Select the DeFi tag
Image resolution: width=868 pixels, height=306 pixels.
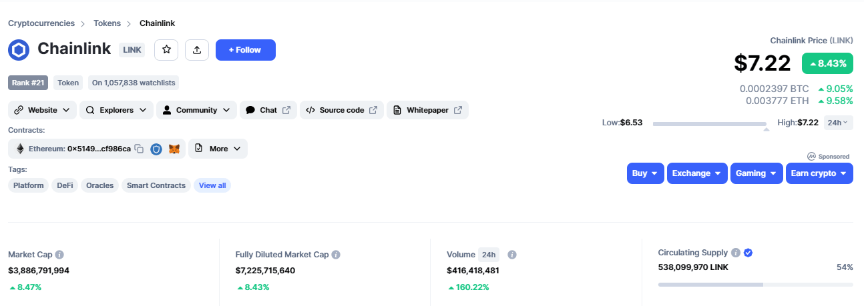point(65,185)
